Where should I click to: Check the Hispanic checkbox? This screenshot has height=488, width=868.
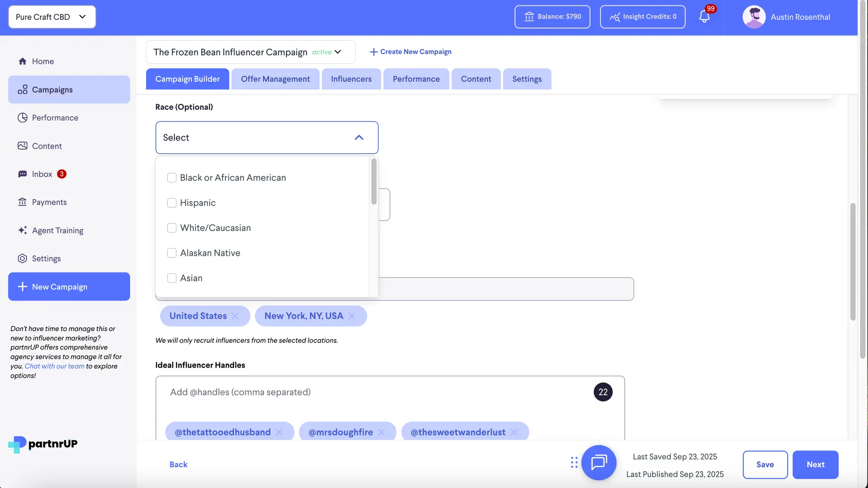coord(172,203)
